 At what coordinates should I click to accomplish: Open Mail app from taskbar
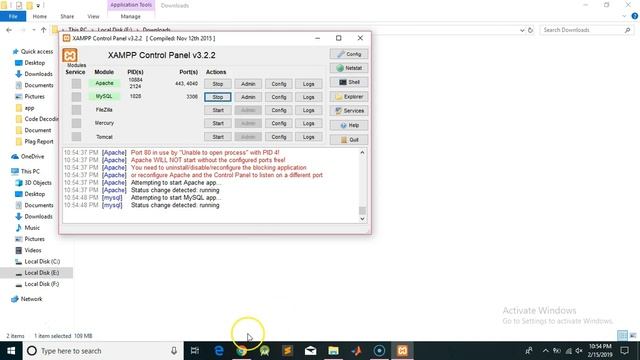[311, 351]
